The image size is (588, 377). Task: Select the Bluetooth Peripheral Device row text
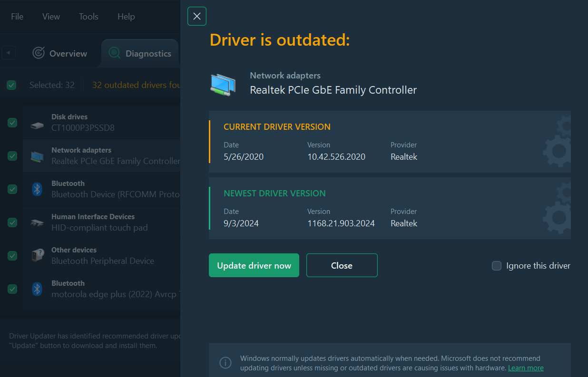tap(103, 261)
